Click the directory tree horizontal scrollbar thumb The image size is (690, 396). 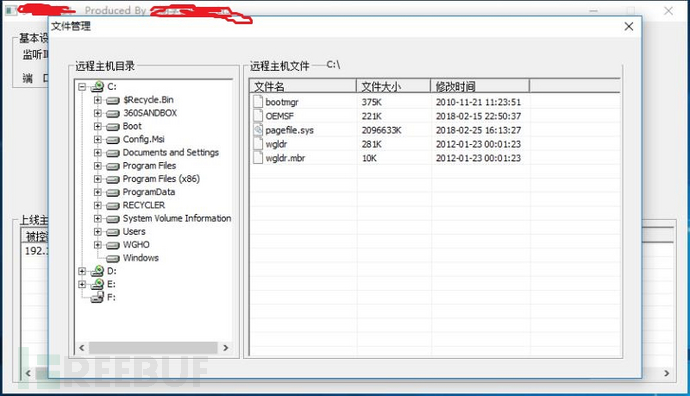pyautogui.click(x=153, y=348)
